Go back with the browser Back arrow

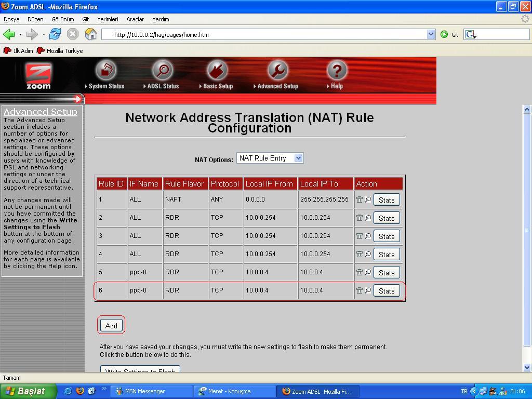pyautogui.click(x=9, y=34)
